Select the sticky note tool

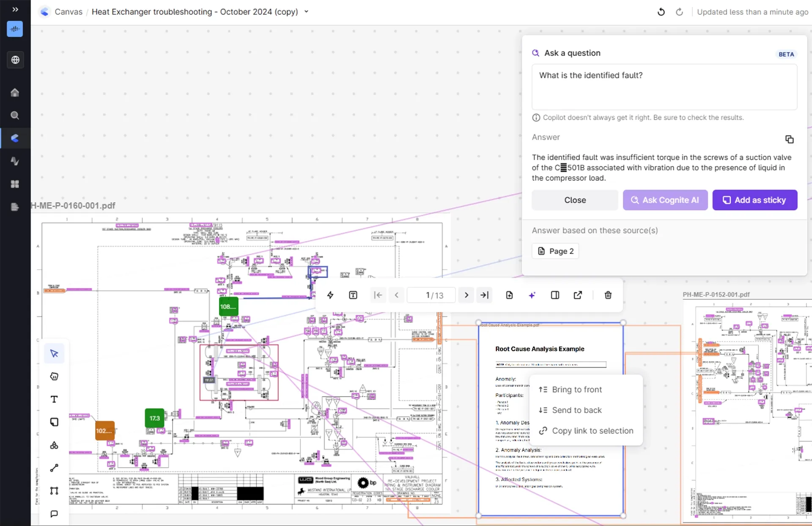(x=54, y=422)
